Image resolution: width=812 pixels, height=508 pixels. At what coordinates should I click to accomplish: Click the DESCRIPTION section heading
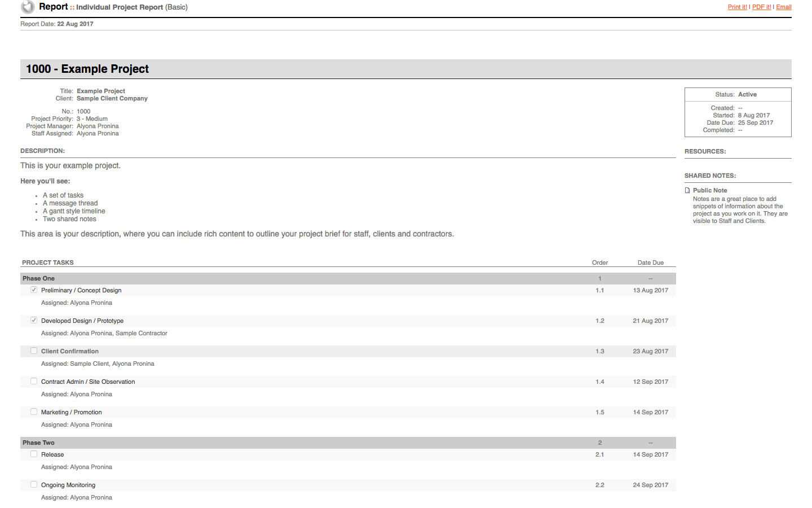43,151
